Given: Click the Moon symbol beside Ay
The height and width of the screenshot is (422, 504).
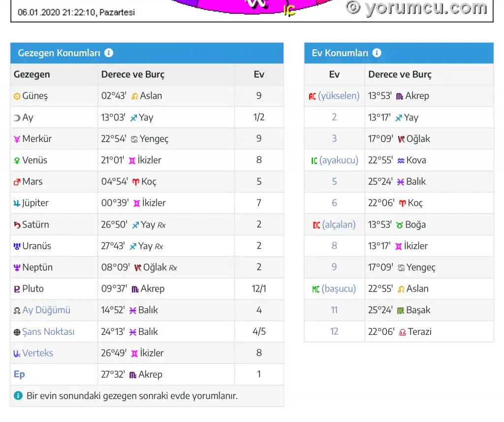Looking at the screenshot, I should click(17, 118).
